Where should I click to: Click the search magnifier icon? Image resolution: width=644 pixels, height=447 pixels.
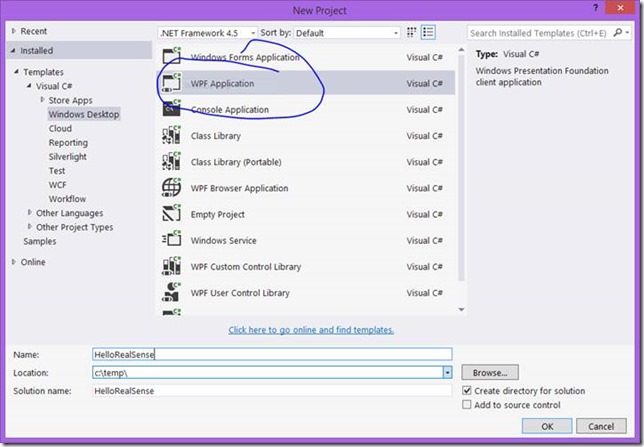click(617, 32)
